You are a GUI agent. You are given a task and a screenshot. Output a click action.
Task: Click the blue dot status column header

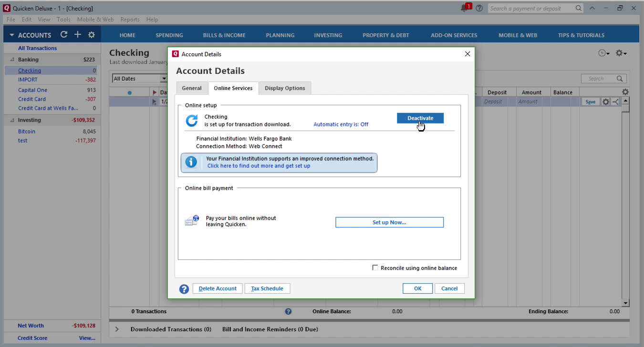pos(130,92)
